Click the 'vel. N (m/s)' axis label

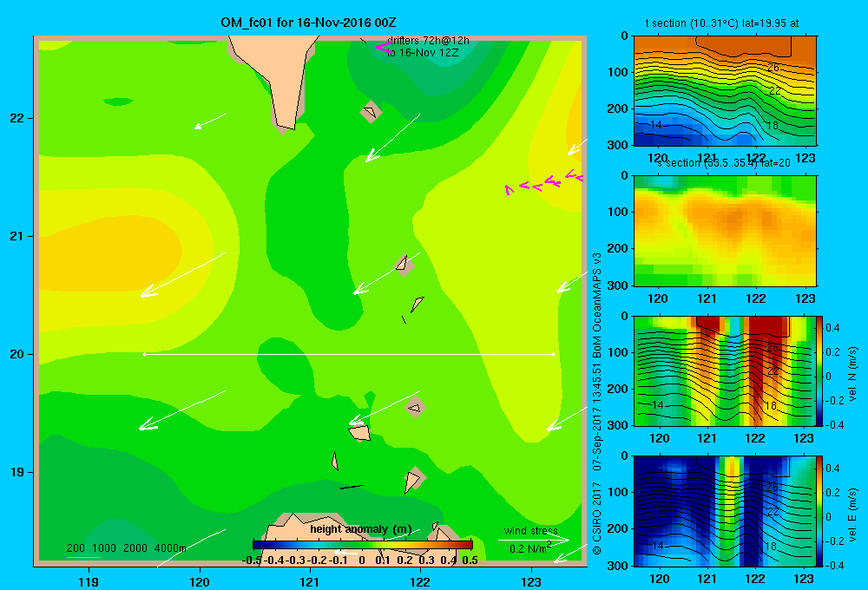tap(853, 374)
